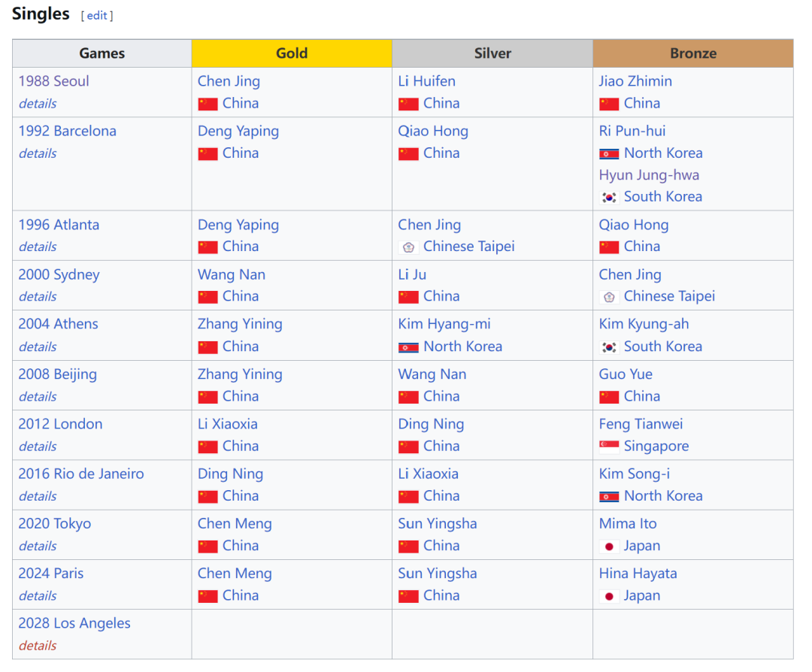Click North Korea flag beside Ri Pun-hui
This screenshot has width=812, height=672.
pos(609,153)
